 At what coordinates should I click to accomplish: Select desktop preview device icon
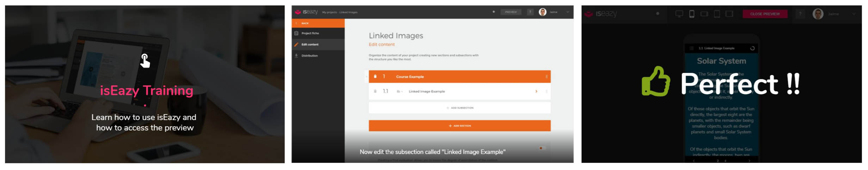(x=679, y=14)
